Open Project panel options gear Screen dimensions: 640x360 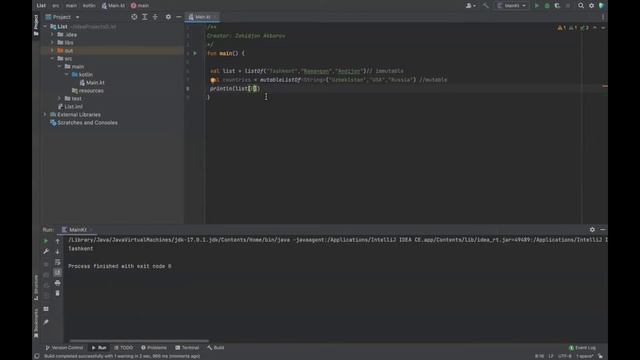168,17
